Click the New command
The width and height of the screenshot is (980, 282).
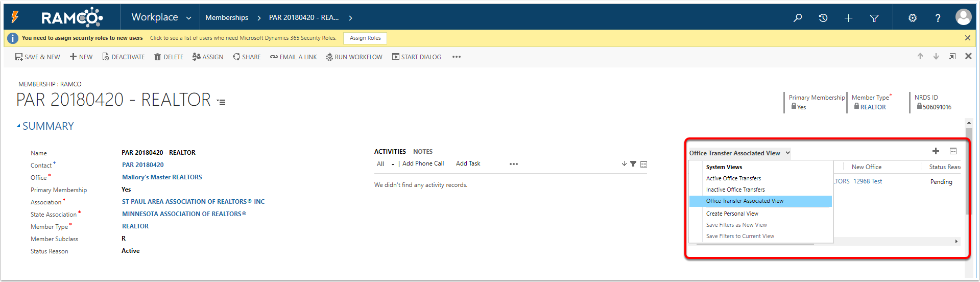pos(81,57)
